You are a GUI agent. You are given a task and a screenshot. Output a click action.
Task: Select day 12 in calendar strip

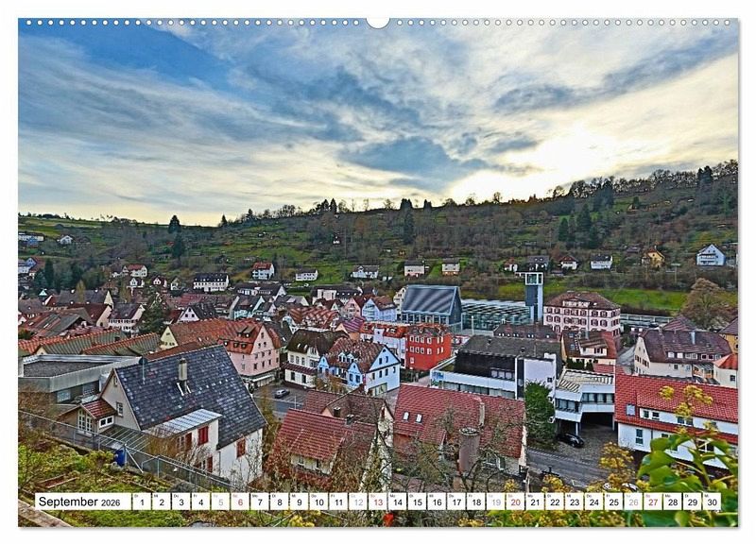coord(358,502)
